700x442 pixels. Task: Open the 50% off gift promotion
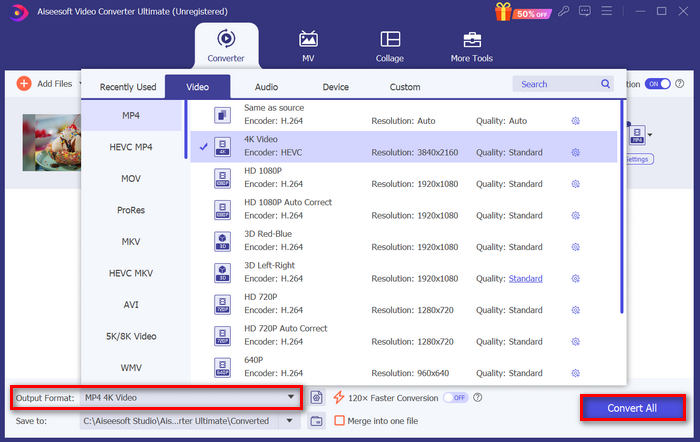[523, 12]
